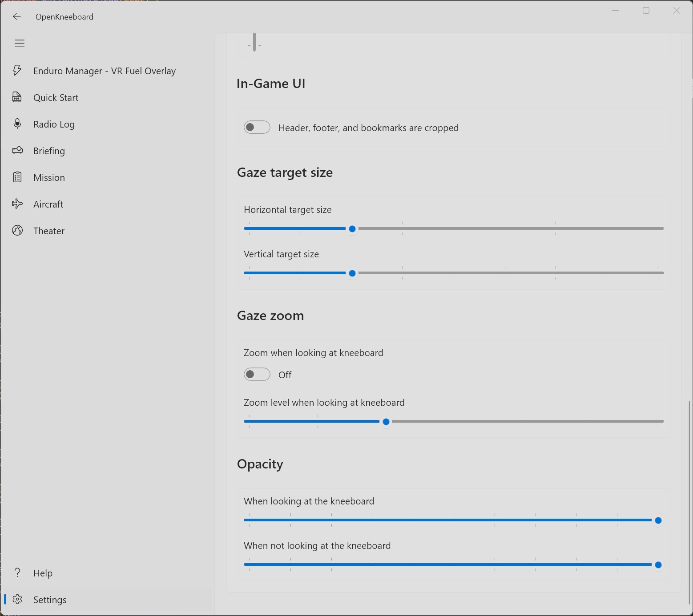Click the Theater globe icon

[x=17, y=231]
